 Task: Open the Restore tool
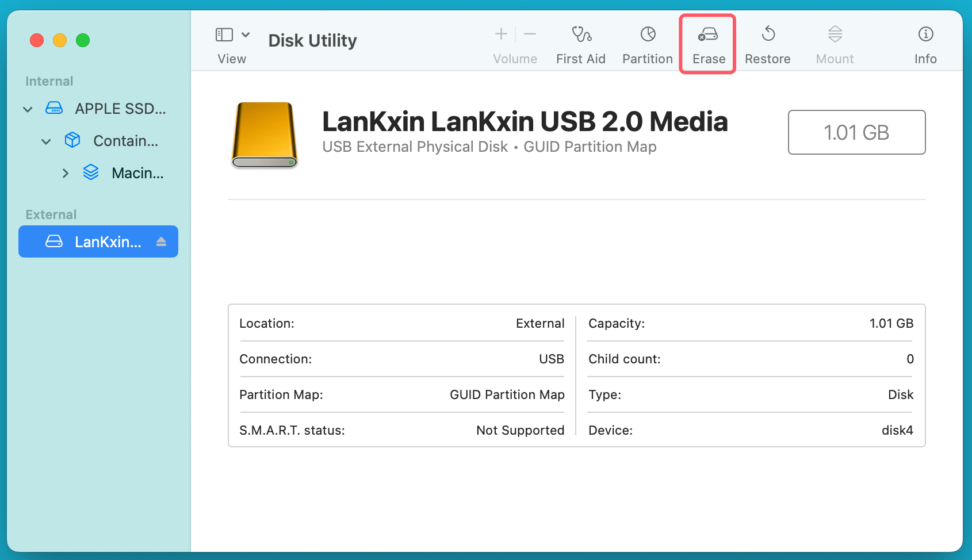pos(768,34)
